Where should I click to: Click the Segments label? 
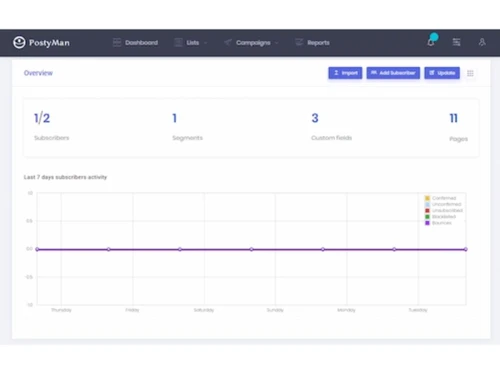[x=187, y=138]
